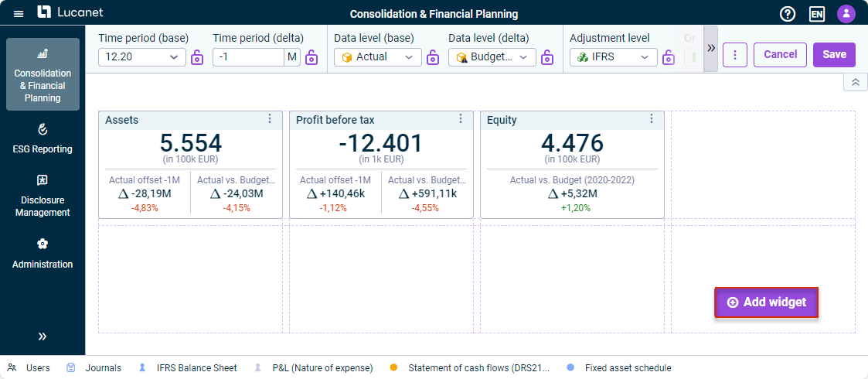Open Administration gear in the sidebar
This screenshot has width=868, height=379.
(x=43, y=254)
